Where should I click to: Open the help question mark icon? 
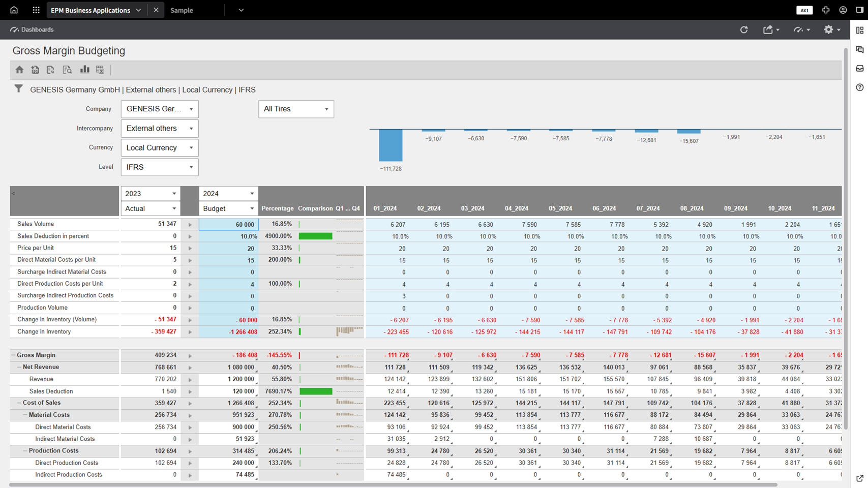(x=860, y=87)
